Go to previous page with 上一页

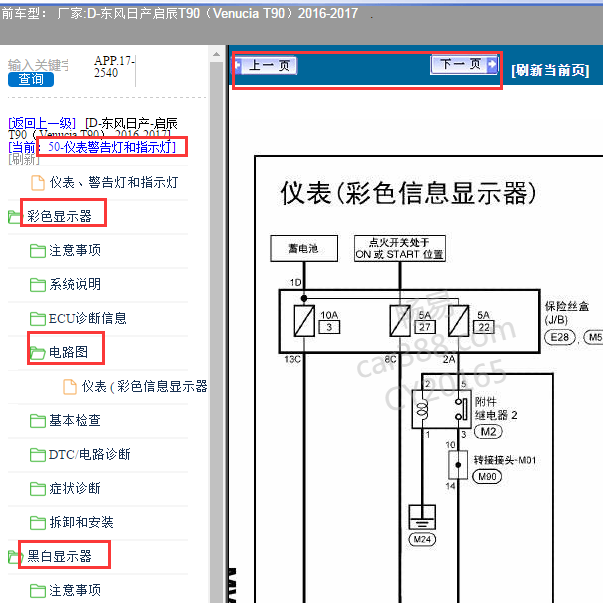[x=266, y=65]
